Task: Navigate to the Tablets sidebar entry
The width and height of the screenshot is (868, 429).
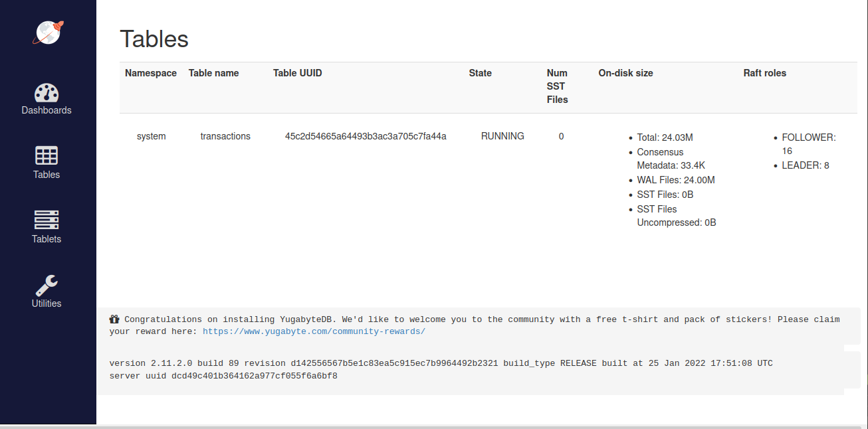Action: pyautogui.click(x=47, y=238)
